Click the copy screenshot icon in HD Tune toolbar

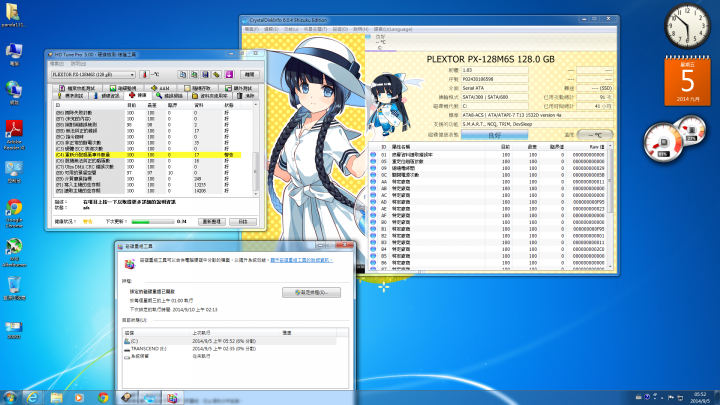click(194, 74)
